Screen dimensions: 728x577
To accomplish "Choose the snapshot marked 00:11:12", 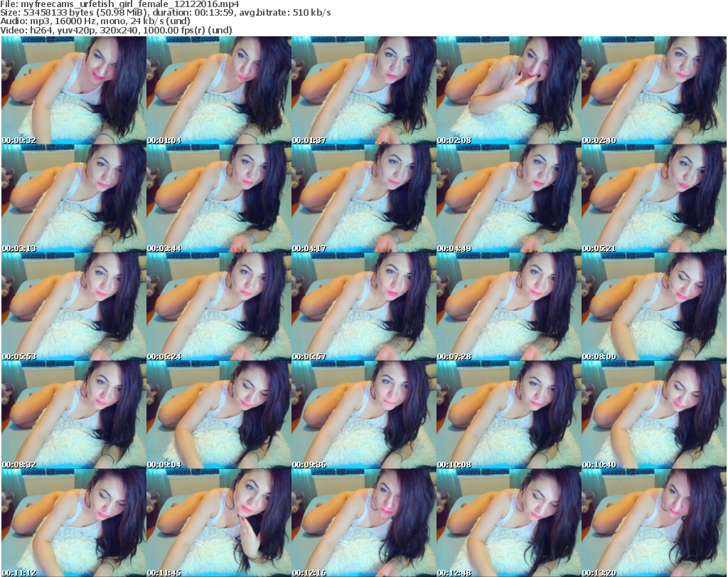I will 74,523.
